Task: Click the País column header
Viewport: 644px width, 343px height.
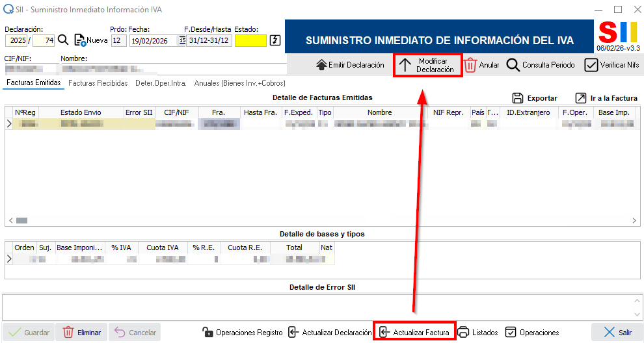Action: click(x=478, y=112)
